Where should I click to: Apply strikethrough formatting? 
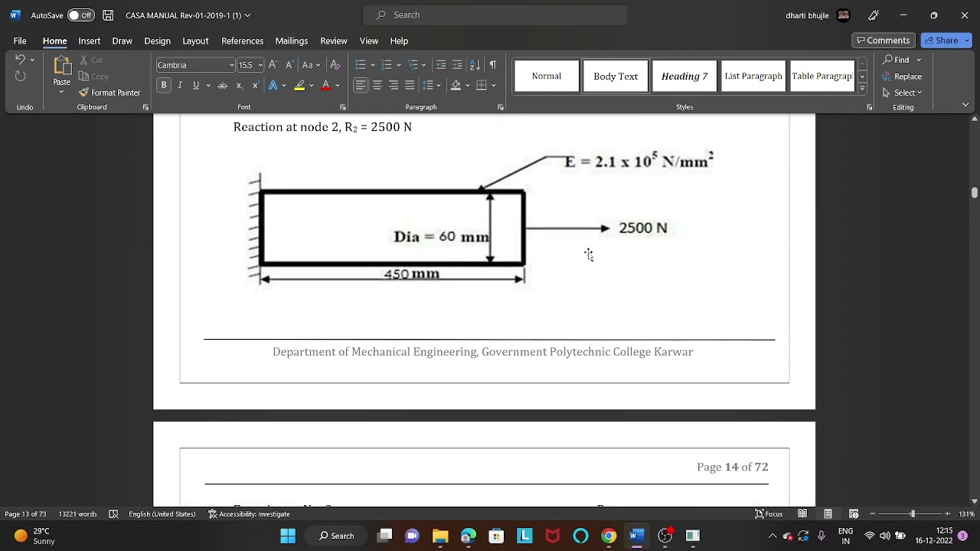coord(222,85)
